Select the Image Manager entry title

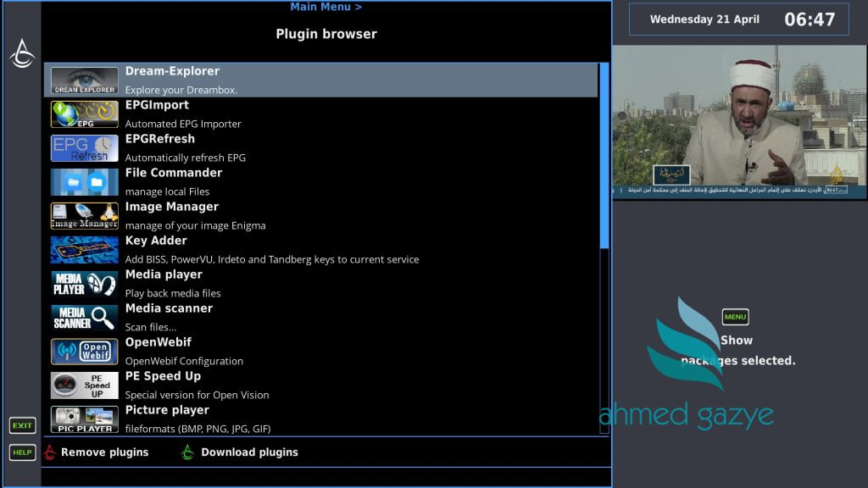pyautogui.click(x=171, y=207)
